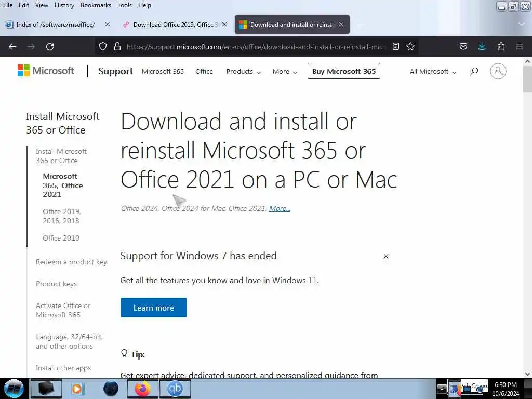Dismiss the Windows 7 support banner
532x399 pixels.
[386, 256]
